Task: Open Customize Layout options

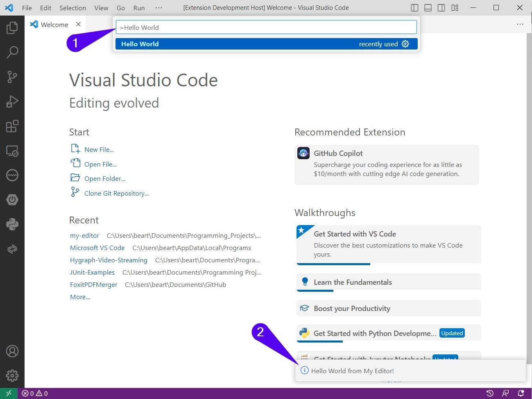Action: point(455,8)
